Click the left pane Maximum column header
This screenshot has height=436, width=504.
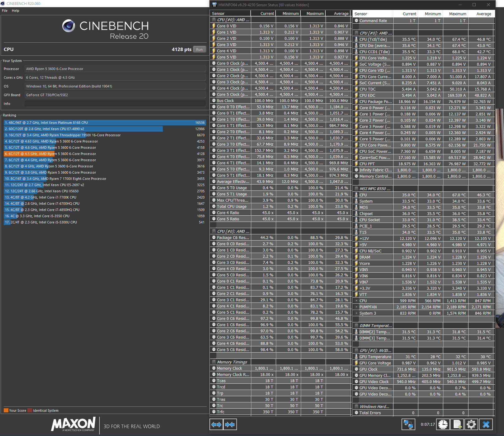click(313, 13)
